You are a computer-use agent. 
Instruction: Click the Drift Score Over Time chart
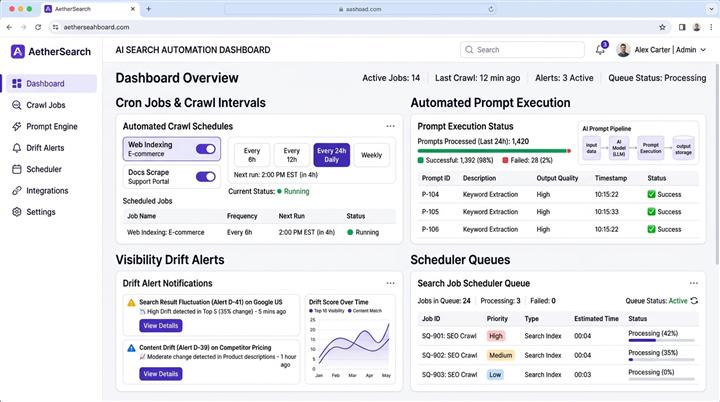pos(349,339)
